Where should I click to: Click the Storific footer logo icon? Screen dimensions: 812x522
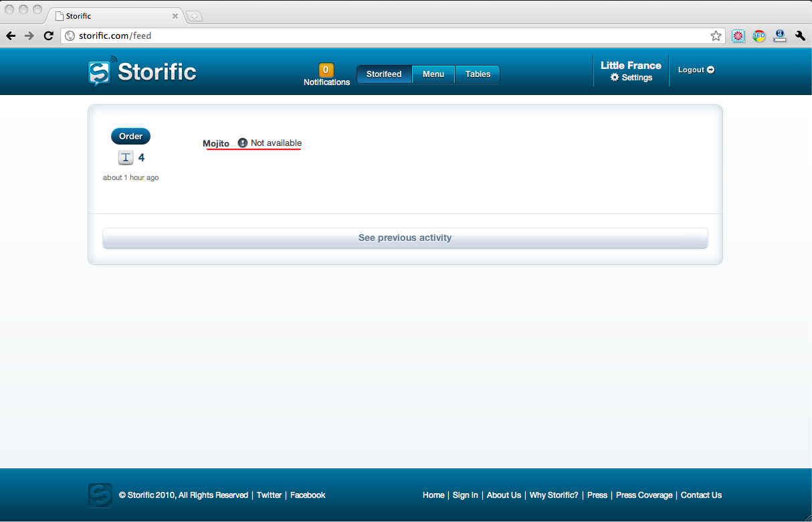100,495
